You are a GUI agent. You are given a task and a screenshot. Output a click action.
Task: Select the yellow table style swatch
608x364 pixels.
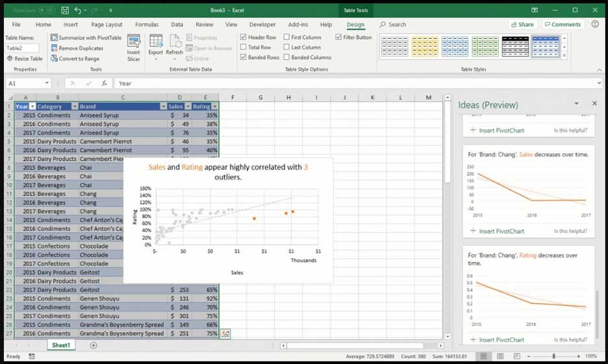coord(425,47)
